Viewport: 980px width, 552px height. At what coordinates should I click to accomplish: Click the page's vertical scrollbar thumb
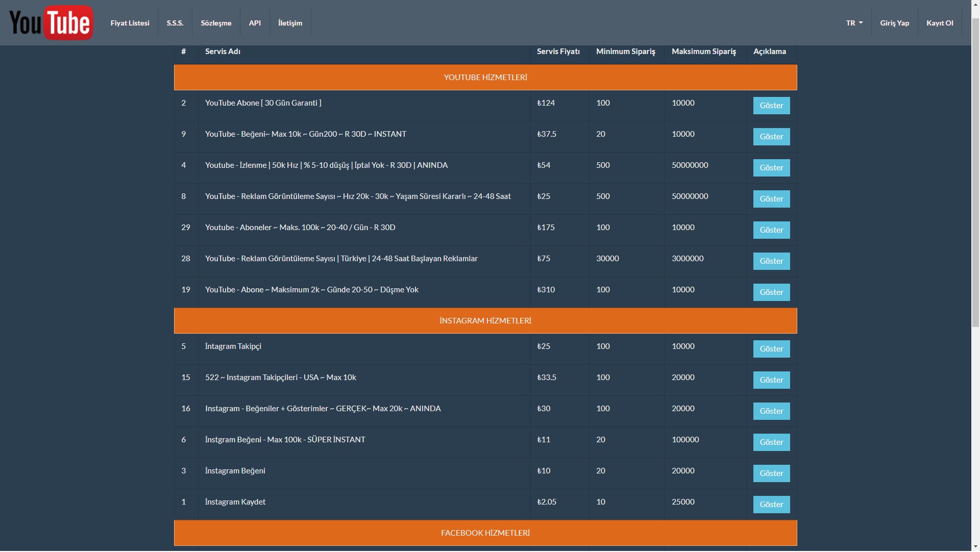point(975,173)
